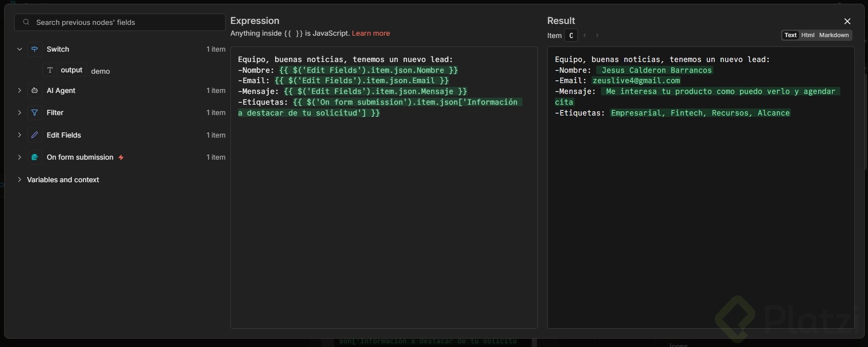The image size is (868, 347).
Task: Collapse the Switch node tree
Action: (x=19, y=49)
